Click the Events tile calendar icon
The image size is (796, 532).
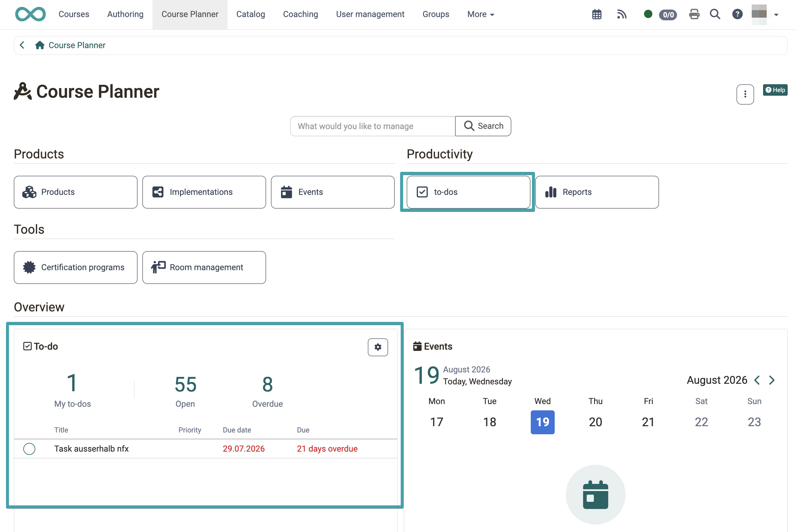[286, 192]
